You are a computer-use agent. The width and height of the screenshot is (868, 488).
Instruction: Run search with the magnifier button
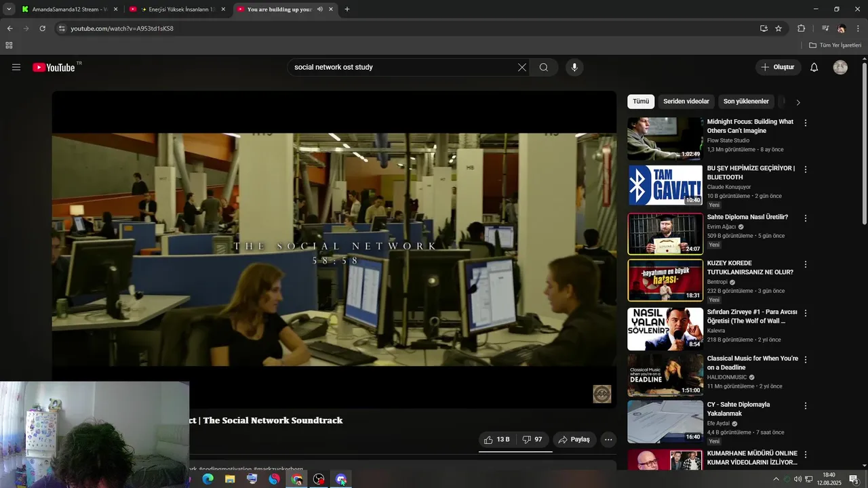coord(544,67)
